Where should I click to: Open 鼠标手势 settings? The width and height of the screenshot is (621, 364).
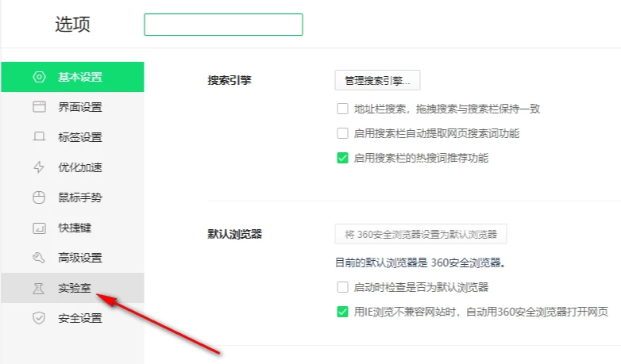72,197
